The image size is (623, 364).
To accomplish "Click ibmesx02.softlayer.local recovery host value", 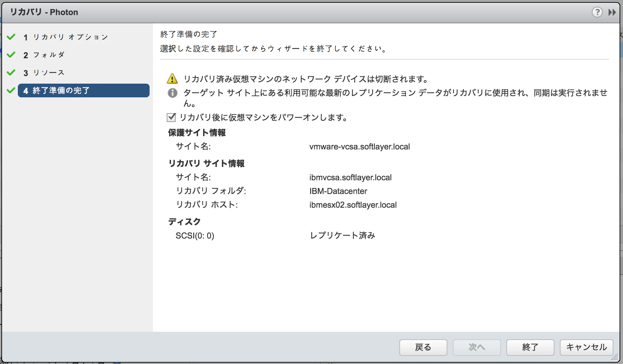I will 353,205.
